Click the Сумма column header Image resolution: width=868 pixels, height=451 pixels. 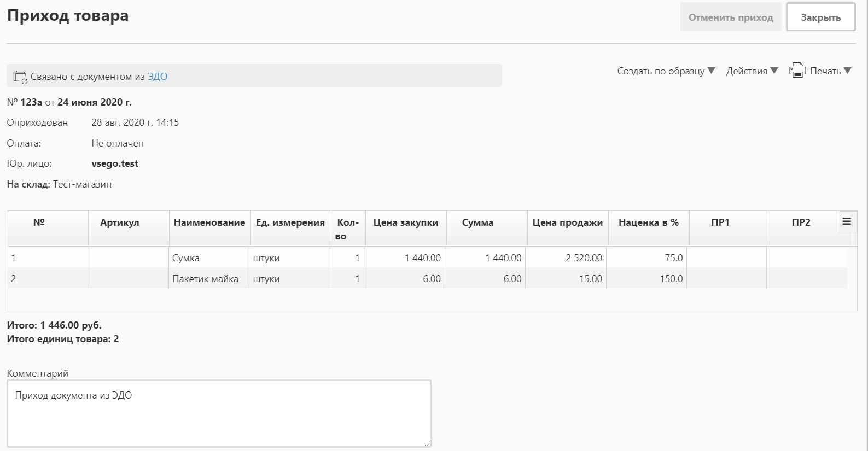(x=487, y=229)
